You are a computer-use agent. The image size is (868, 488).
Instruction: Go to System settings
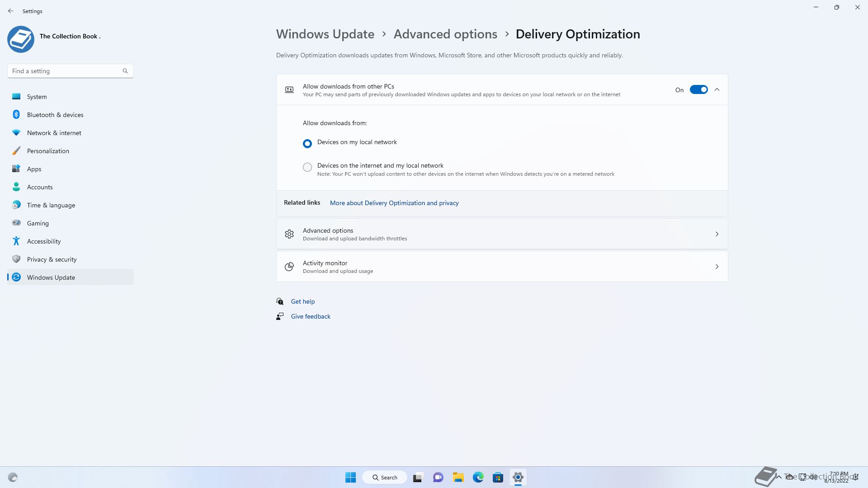(71, 97)
